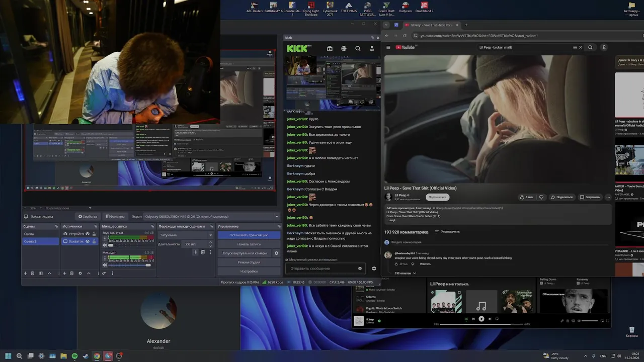Open more actions menu under video

click(608, 197)
